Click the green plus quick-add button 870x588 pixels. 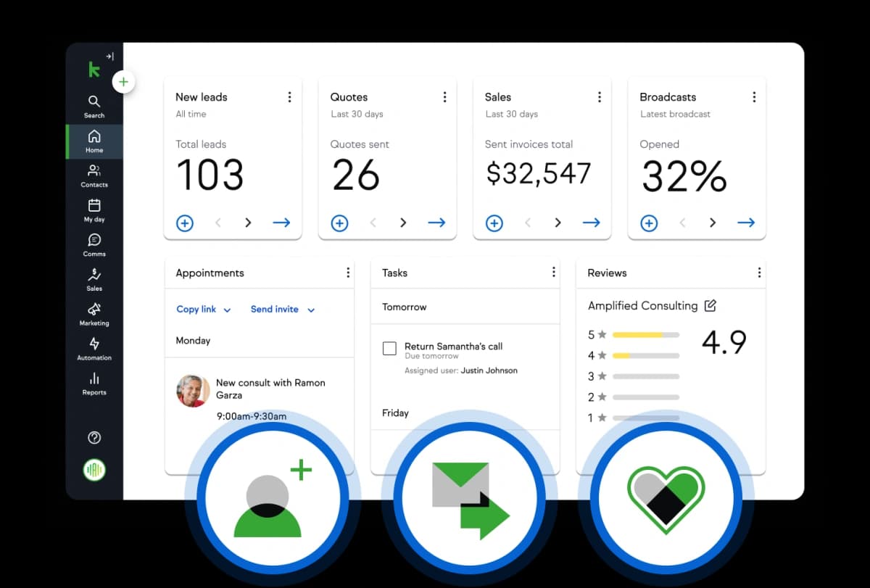click(x=123, y=82)
